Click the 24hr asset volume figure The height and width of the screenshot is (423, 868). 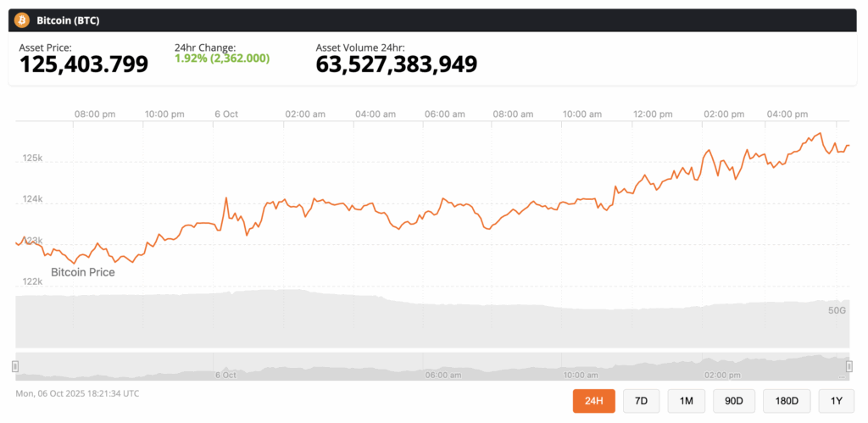pyautogui.click(x=396, y=64)
